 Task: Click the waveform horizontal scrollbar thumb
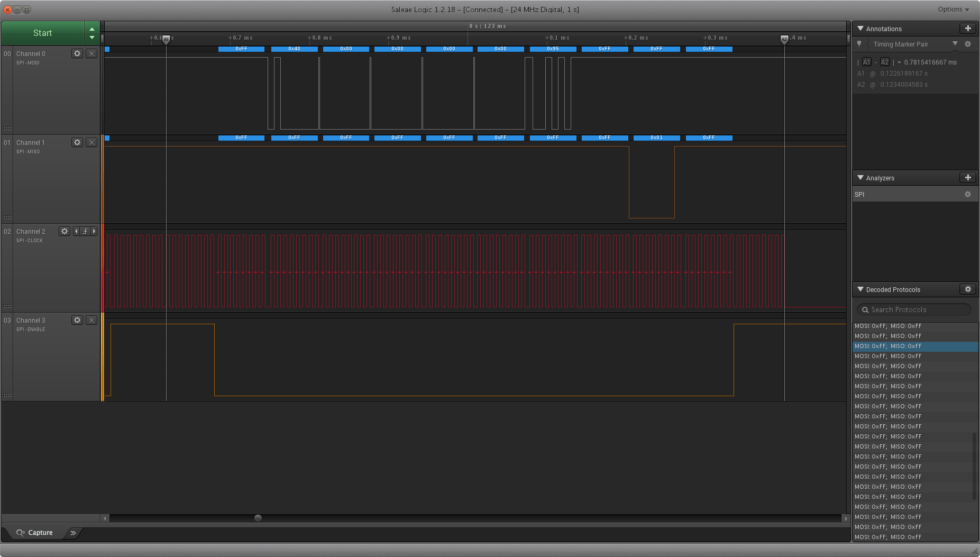[258, 518]
